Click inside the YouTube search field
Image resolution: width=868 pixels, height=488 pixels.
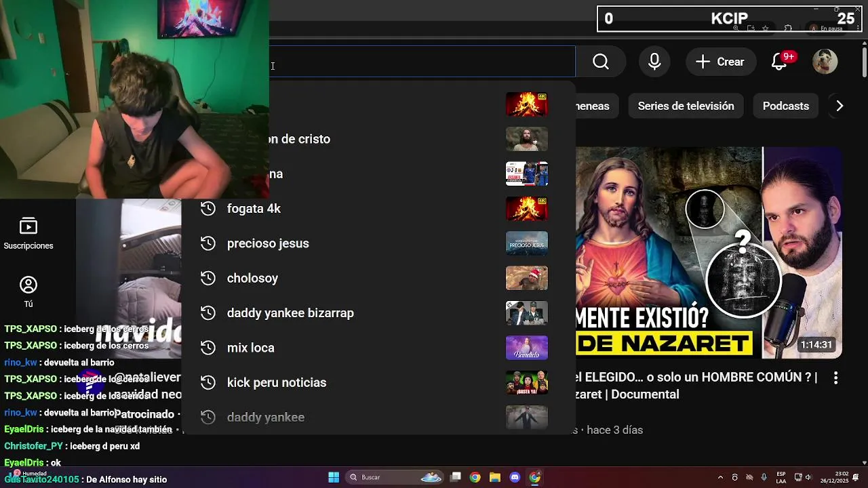422,62
